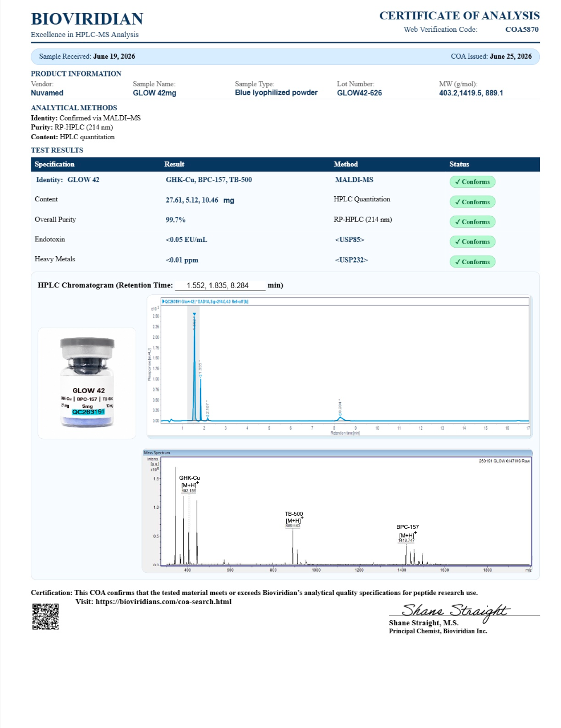561x728 pixels.
Task: Click the Conforms badge for Heavy Metals
Action: 473,262
